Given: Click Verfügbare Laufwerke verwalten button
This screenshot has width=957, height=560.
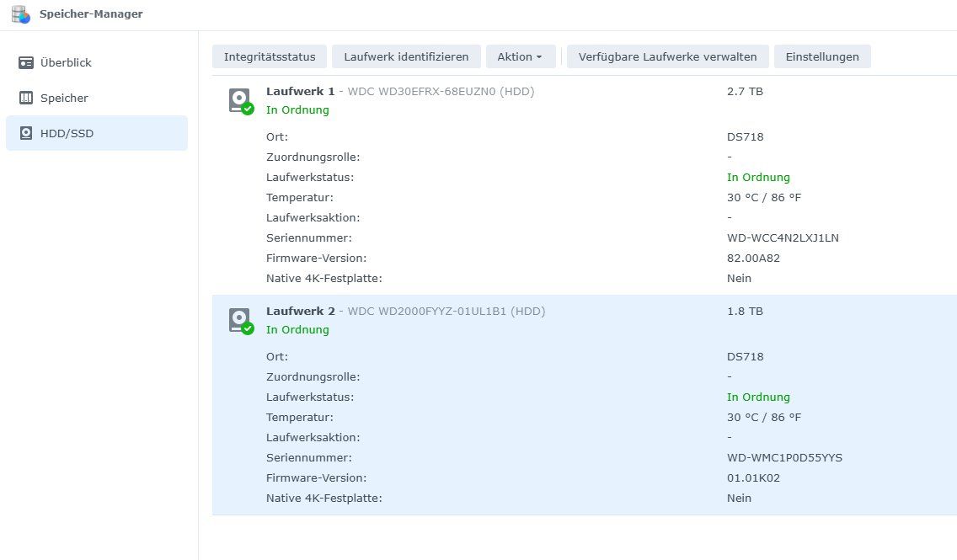Looking at the screenshot, I should (668, 56).
